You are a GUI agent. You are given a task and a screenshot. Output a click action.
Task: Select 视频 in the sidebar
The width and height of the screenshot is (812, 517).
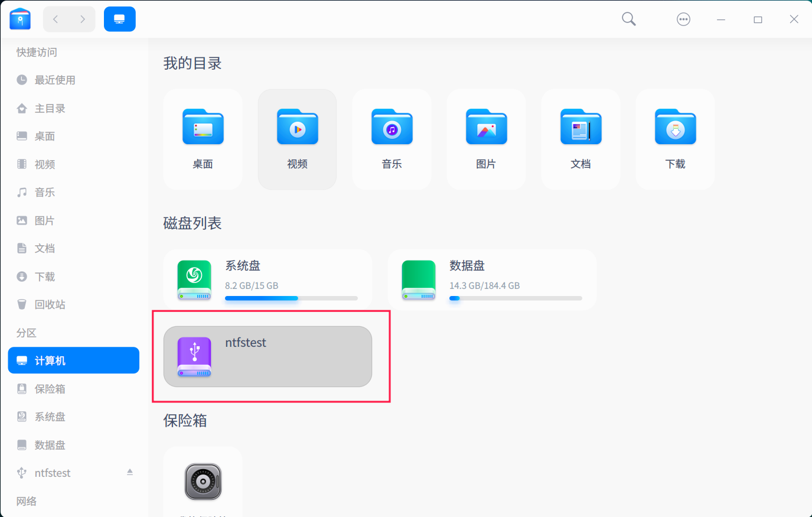73,164
